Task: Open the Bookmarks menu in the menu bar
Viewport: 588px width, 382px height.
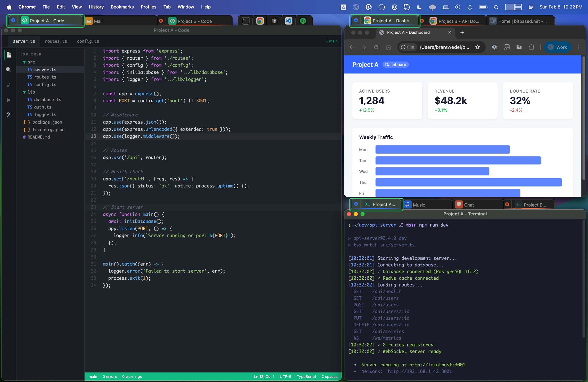Action: click(x=122, y=7)
